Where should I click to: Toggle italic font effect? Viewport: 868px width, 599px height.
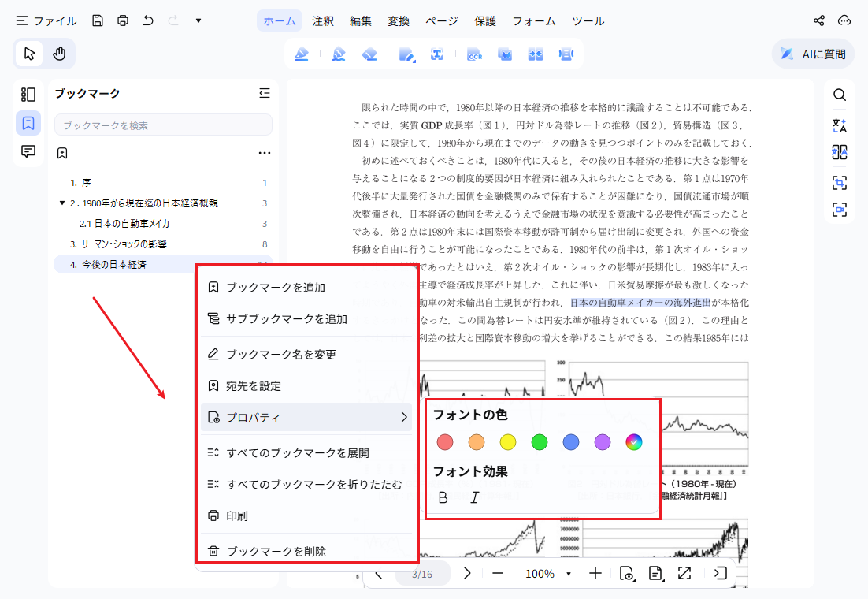pos(474,497)
